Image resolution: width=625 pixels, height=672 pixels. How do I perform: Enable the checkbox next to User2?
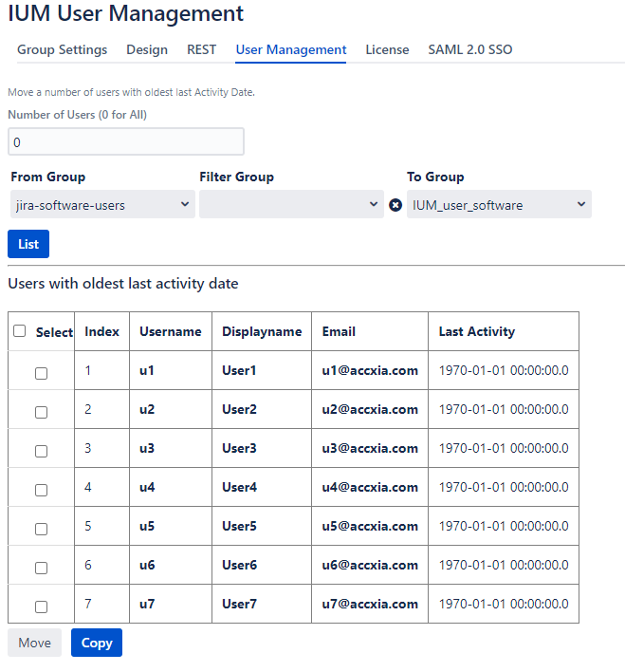point(41,412)
